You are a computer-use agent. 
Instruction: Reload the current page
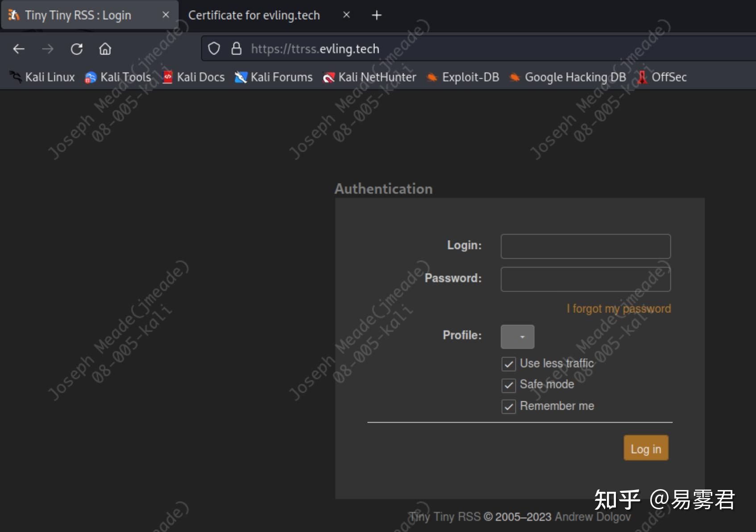77,49
